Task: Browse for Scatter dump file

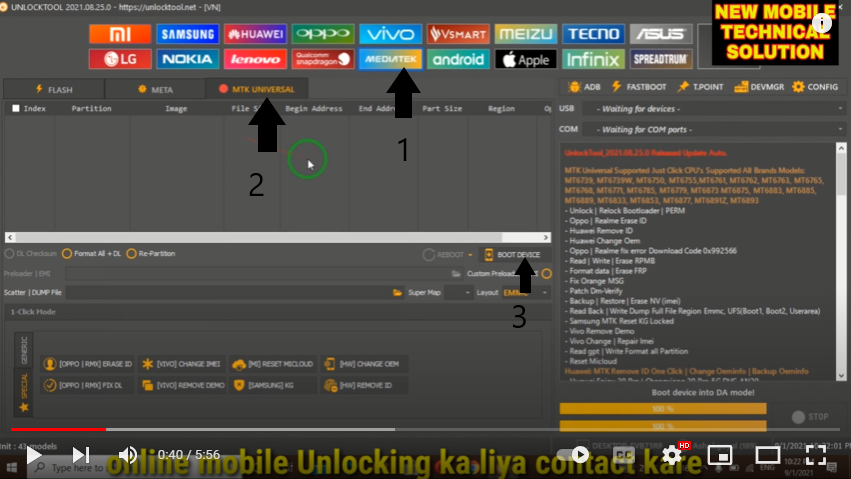Action: pyautogui.click(x=397, y=292)
